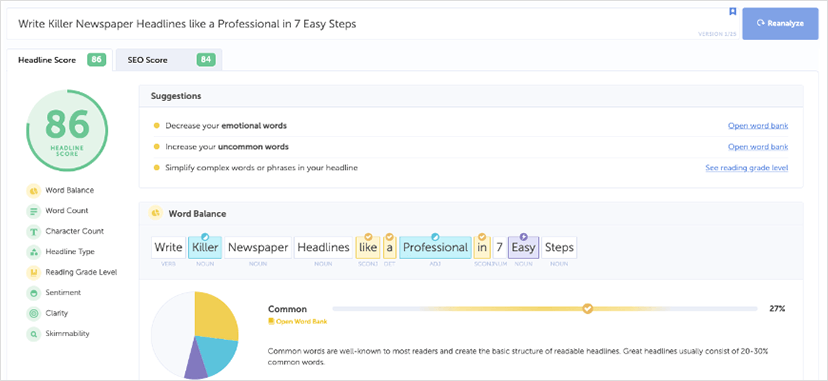This screenshot has height=381, width=828.
Task: Click the word chip '7'
Action: 499,247
